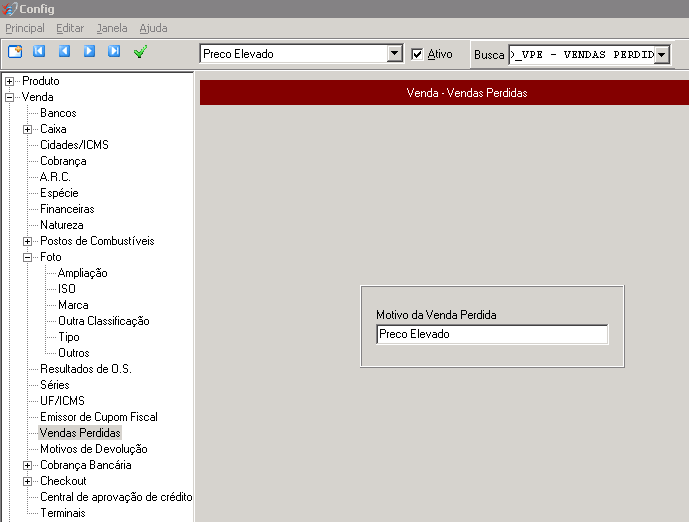Collapse the Venda tree node
689x522 pixels.
point(9,98)
